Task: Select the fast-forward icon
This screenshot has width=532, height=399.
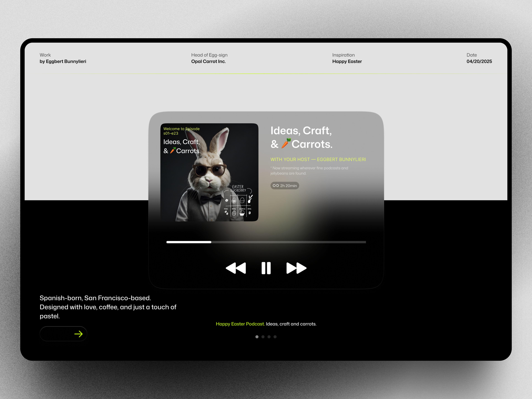Action: point(296,268)
